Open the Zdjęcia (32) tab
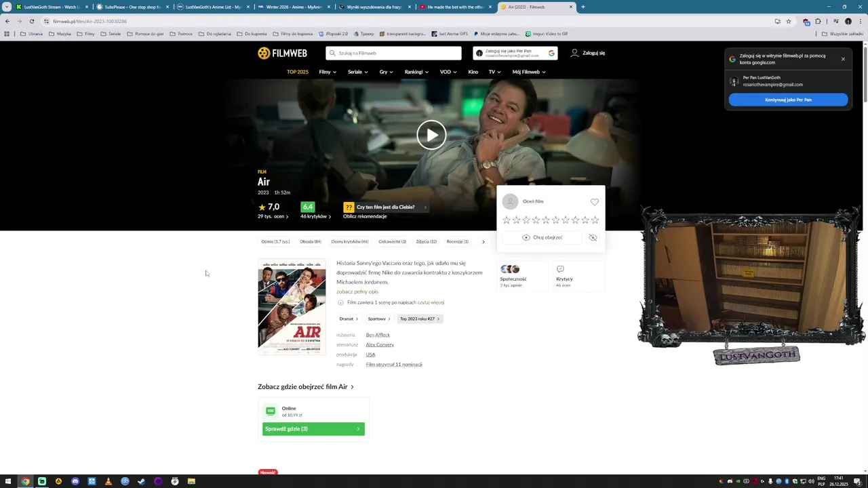This screenshot has height=488, width=868. (427, 241)
